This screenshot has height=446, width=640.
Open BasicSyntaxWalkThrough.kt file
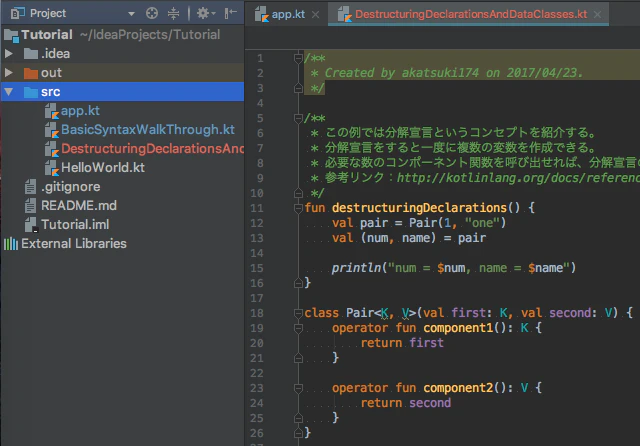point(148,129)
